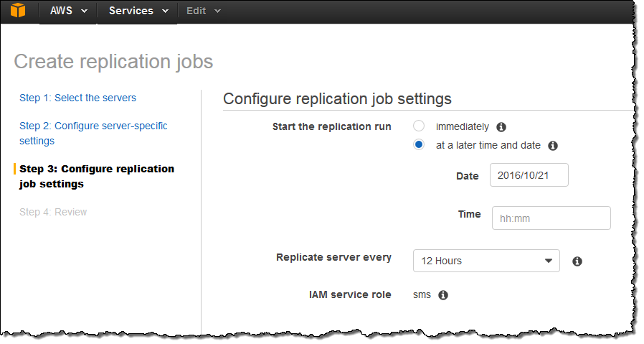Open the Edit menu in top bar

tap(203, 11)
